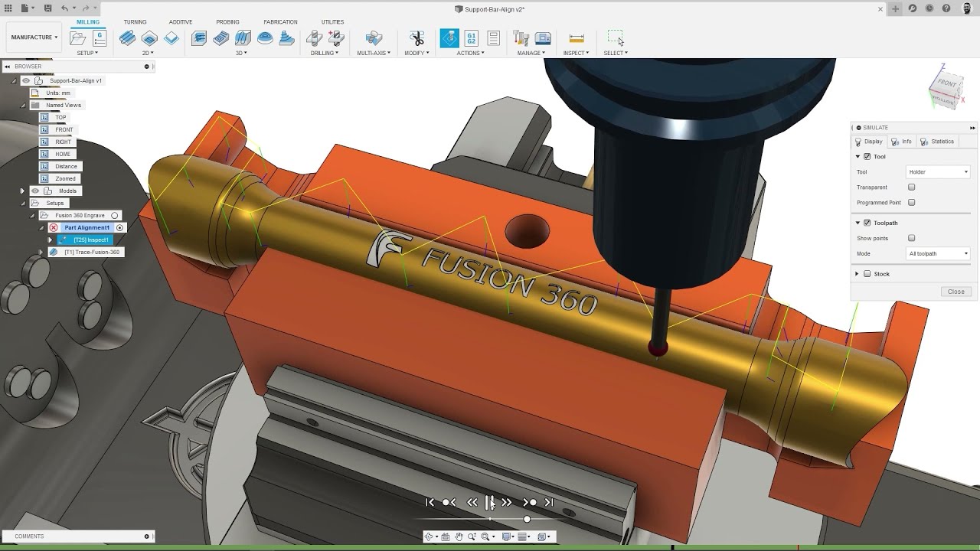Select the Hole Recognition icon
980x551 pixels.
335,38
